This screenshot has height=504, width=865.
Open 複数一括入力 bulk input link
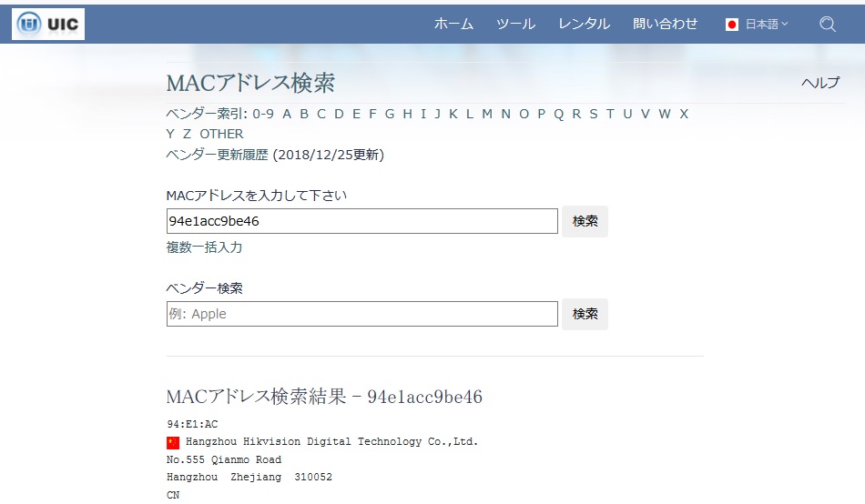pos(204,247)
